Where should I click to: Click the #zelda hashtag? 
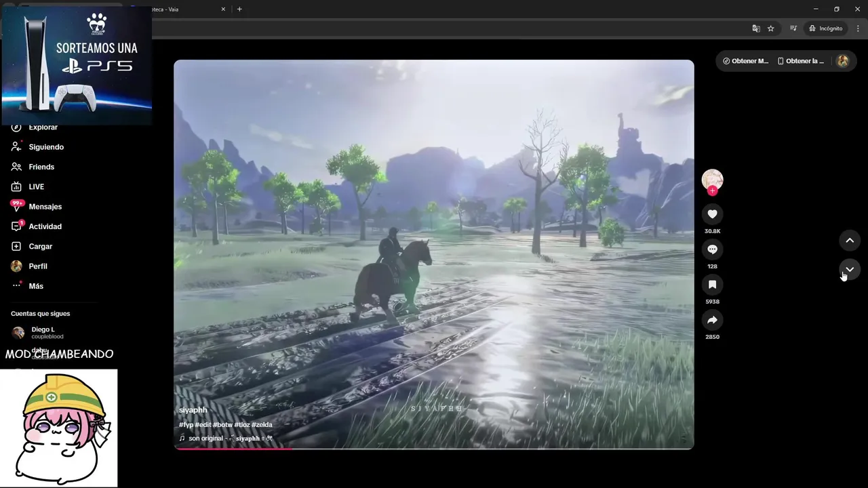pos(262,425)
